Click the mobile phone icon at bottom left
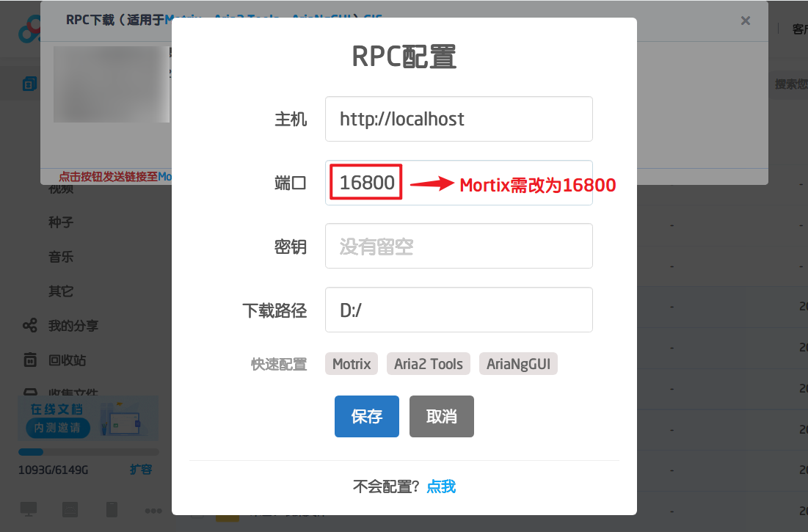 pyautogui.click(x=112, y=509)
